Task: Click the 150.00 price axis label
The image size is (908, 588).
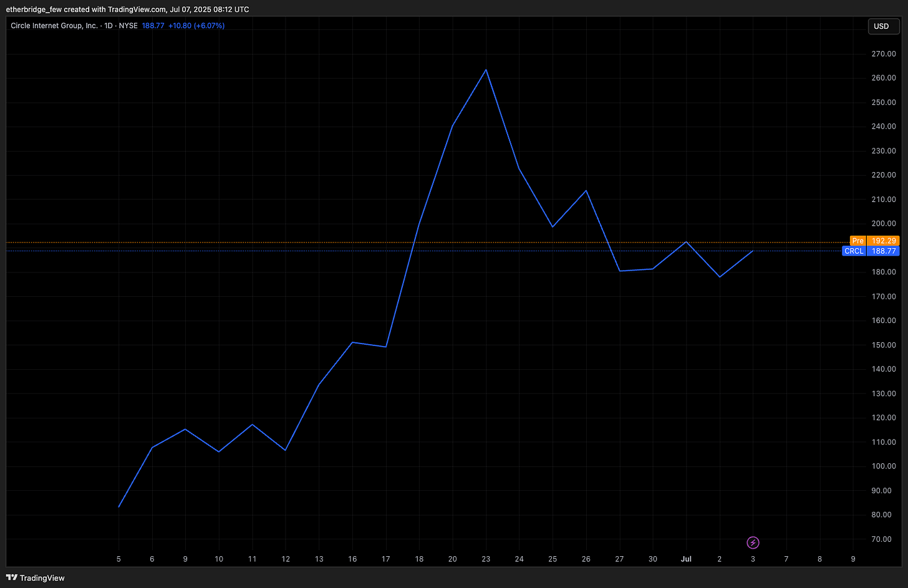Action: (884, 345)
